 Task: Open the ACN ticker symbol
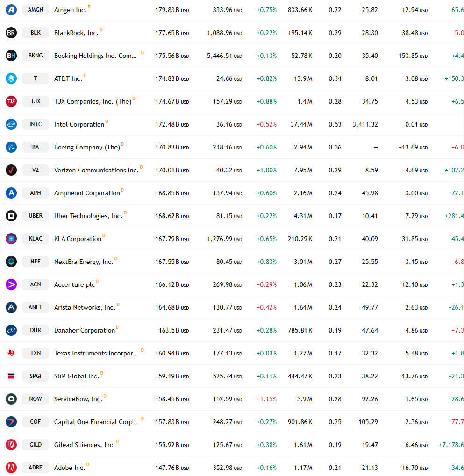click(36, 284)
